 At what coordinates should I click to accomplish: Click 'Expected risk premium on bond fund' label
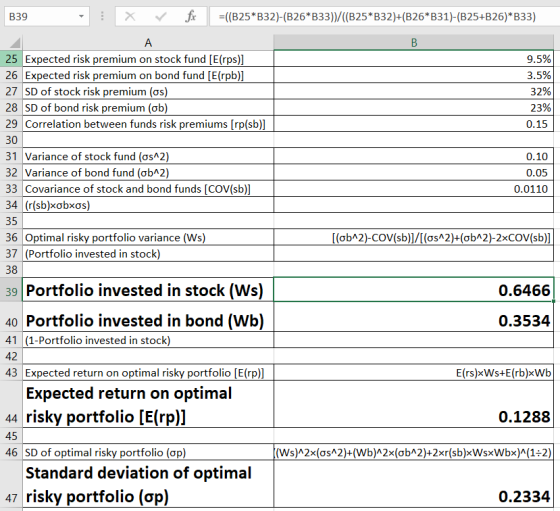click(x=134, y=75)
